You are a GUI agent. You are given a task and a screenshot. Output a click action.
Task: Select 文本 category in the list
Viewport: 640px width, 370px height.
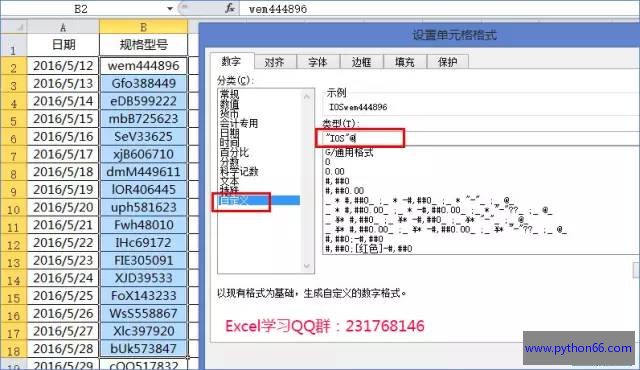tap(230, 181)
